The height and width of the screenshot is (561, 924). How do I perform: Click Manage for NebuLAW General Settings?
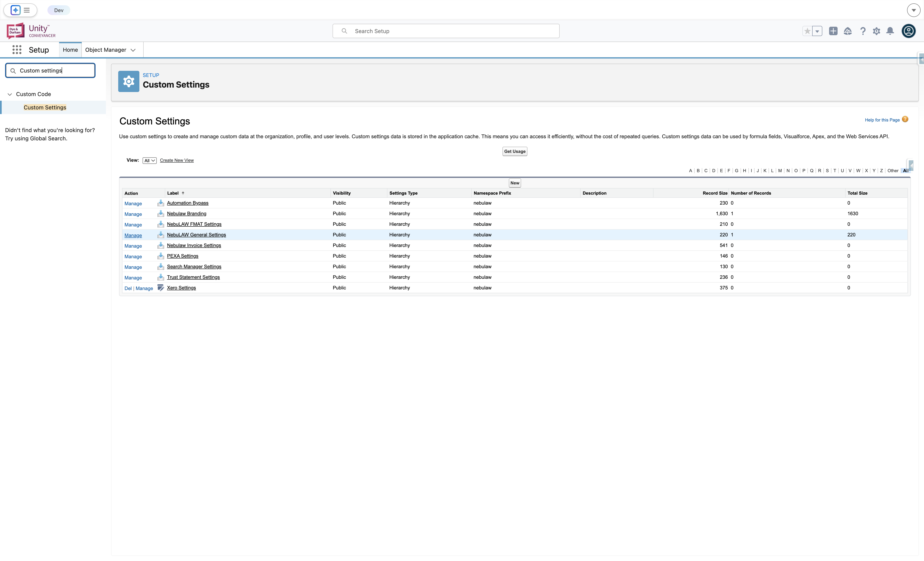click(x=133, y=235)
